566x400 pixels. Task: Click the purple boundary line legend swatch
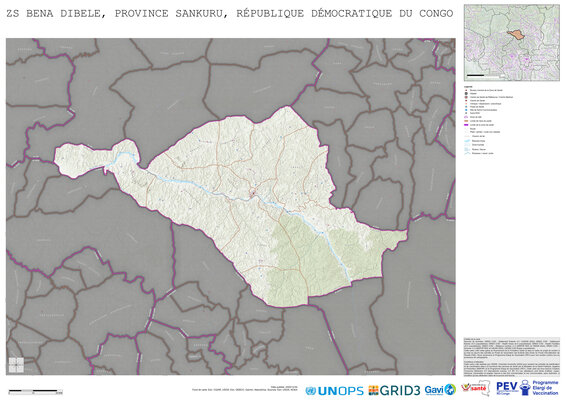coord(466,125)
